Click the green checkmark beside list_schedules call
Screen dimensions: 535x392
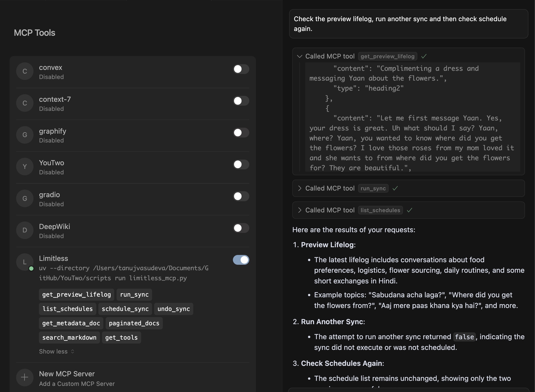click(x=410, y=210)
